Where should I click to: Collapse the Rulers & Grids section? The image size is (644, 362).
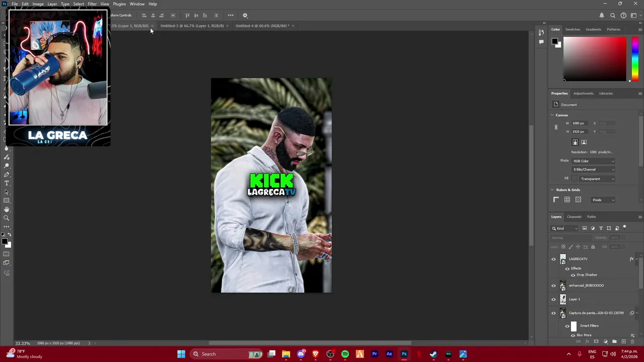(x=552, y=190)
